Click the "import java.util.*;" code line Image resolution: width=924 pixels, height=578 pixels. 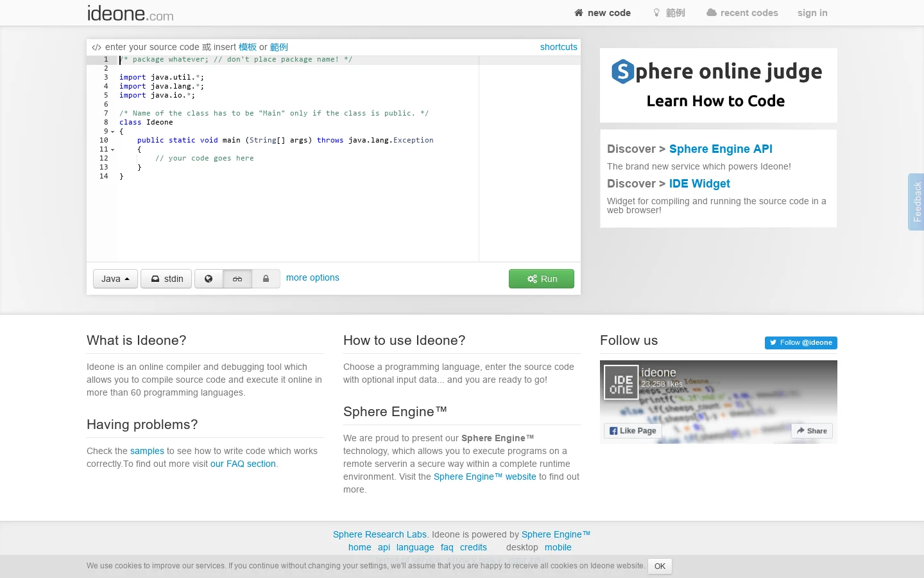tap(162, 77)
